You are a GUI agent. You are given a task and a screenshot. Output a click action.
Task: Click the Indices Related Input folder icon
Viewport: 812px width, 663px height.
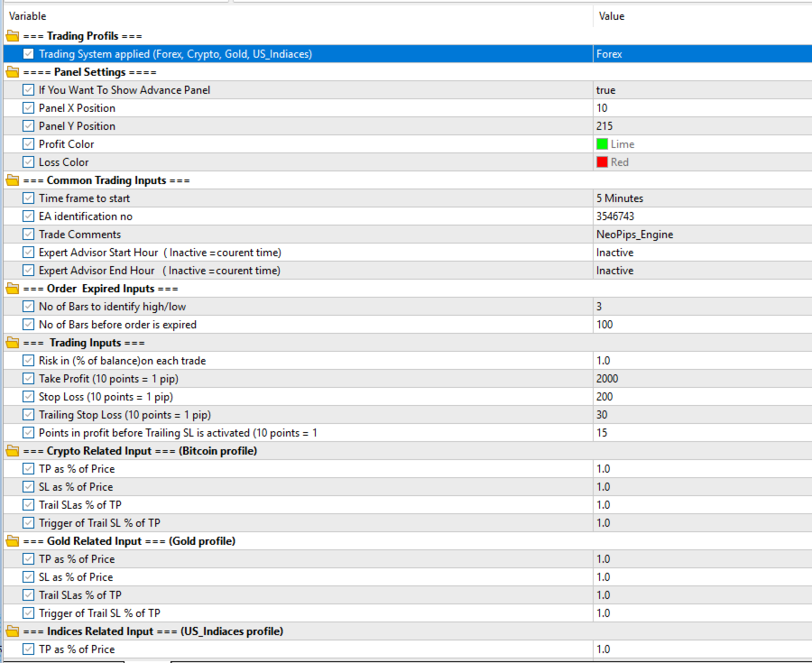pos(13,631)
